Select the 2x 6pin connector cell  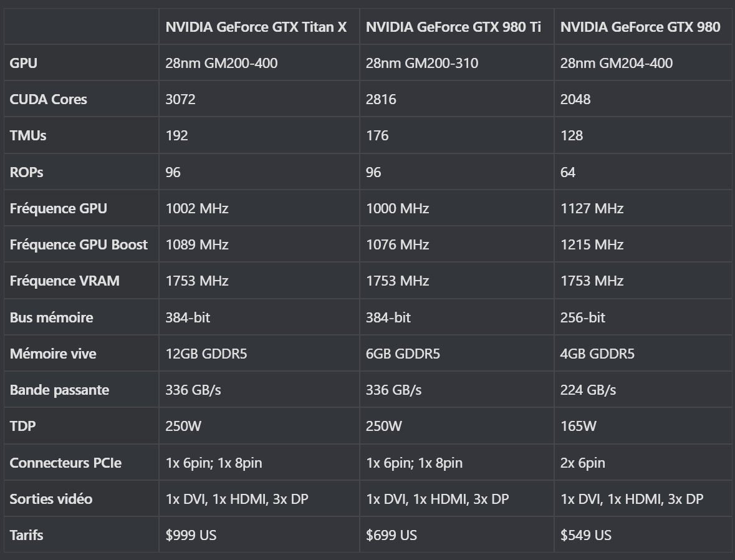tap(583, 463)
